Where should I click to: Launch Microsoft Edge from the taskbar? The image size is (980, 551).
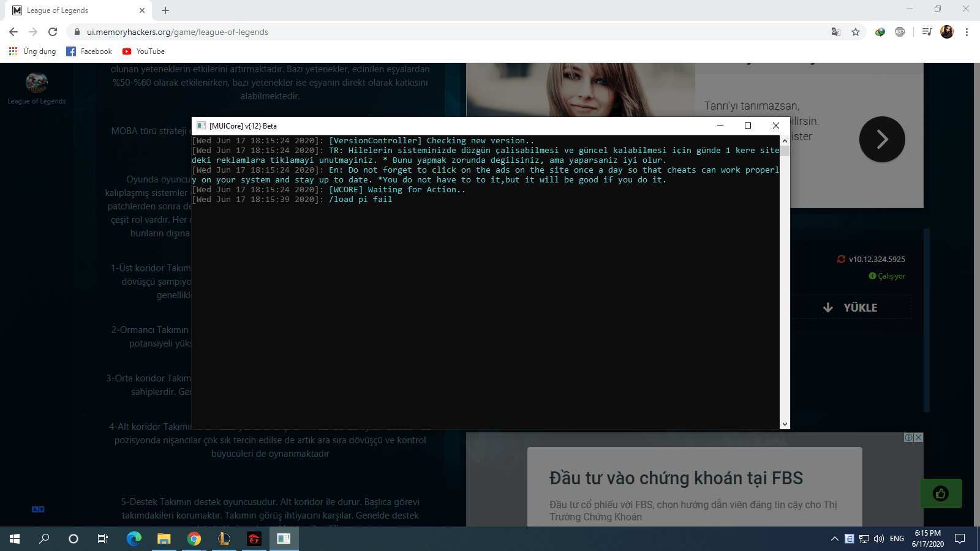(134, 539)
